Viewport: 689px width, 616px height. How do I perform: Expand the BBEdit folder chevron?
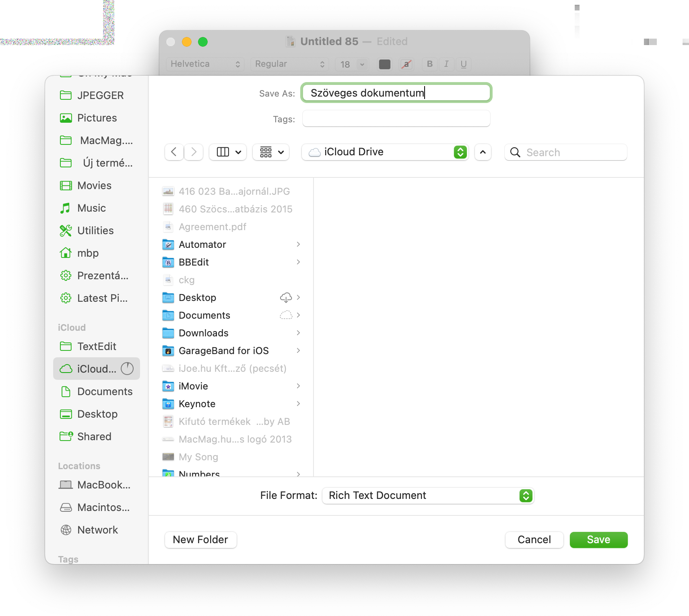tap(298, 262)
